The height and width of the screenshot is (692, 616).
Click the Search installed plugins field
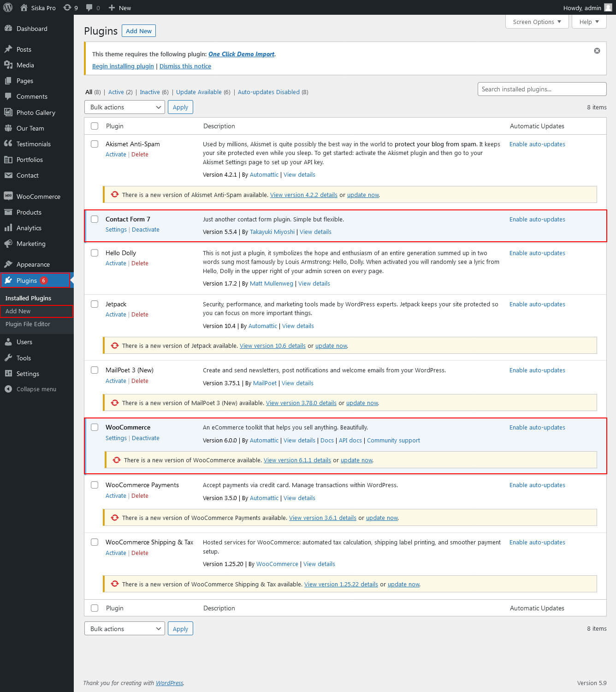click(x=542, y=89)
